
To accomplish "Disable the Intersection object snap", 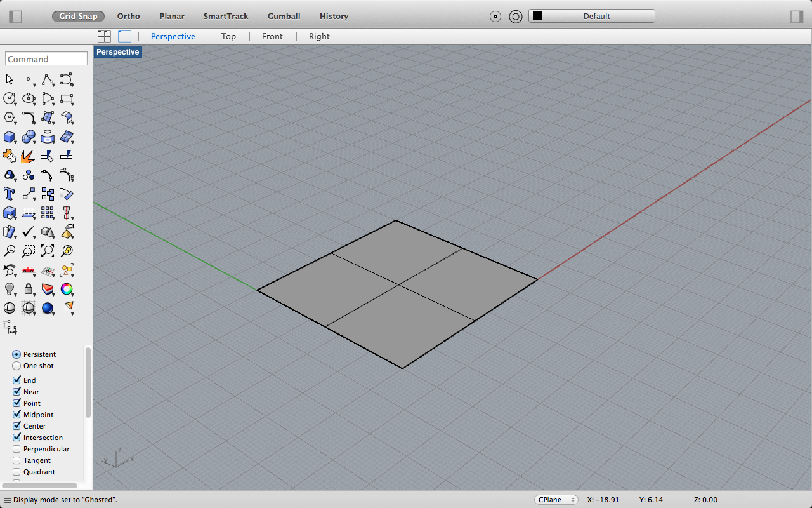I will coord(16,438).
